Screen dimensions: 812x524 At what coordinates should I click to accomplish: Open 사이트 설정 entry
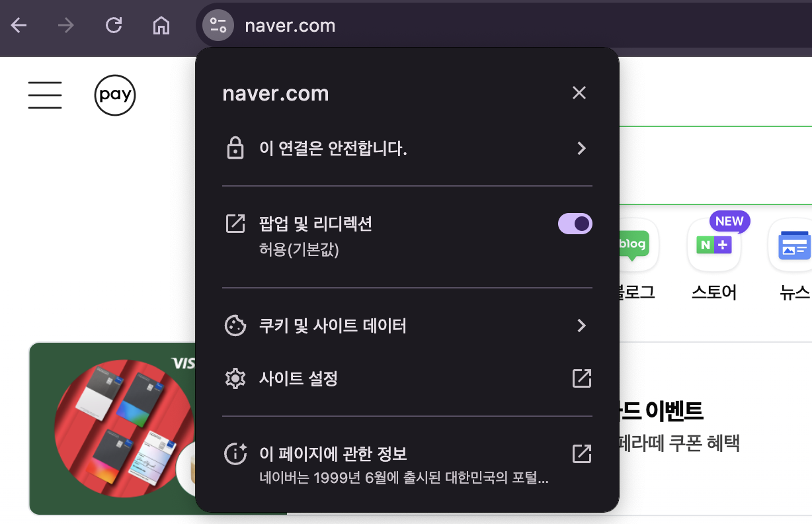click(x=407, y=378)
